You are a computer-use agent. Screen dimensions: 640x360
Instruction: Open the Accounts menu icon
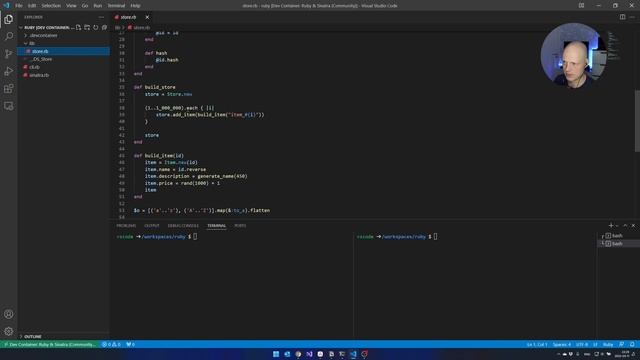9,314
